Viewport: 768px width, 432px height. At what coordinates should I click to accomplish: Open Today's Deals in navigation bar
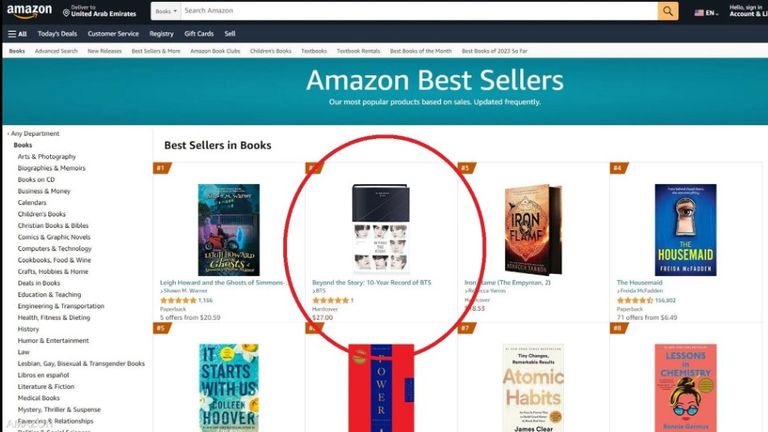click(x=57, y=34)
